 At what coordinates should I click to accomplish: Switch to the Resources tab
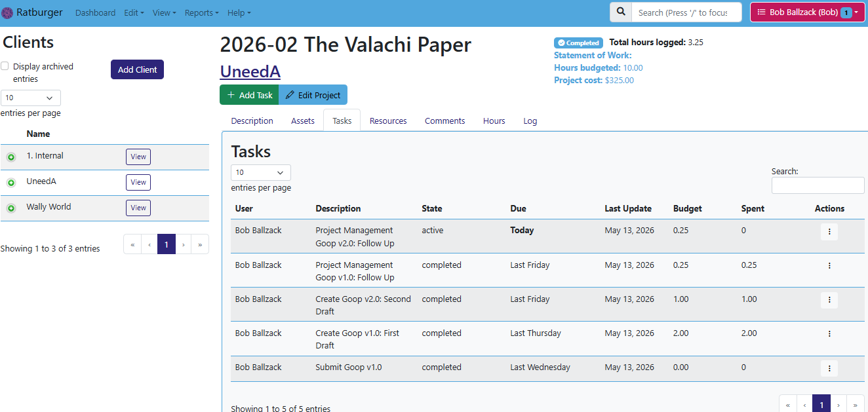tap(388, 121)
